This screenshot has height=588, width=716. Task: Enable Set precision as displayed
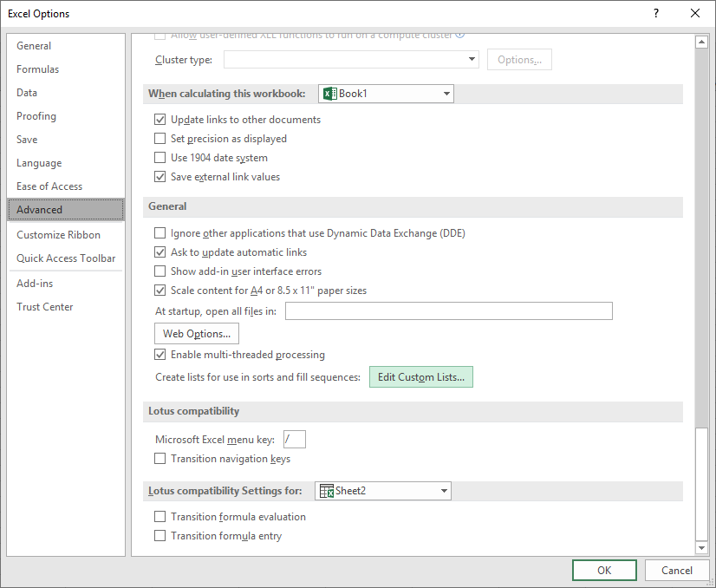(x=159, y=139)
